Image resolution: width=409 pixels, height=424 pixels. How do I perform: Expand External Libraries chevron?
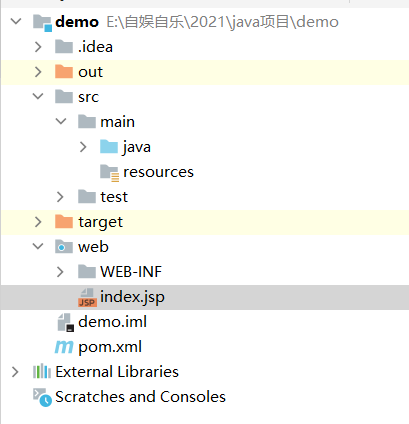click(15, 372)
